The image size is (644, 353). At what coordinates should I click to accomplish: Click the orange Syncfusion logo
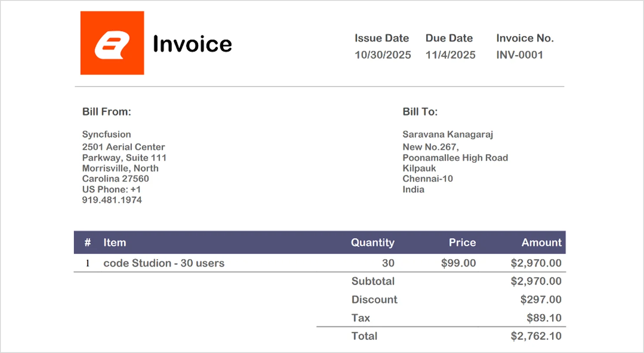[112, 43]
